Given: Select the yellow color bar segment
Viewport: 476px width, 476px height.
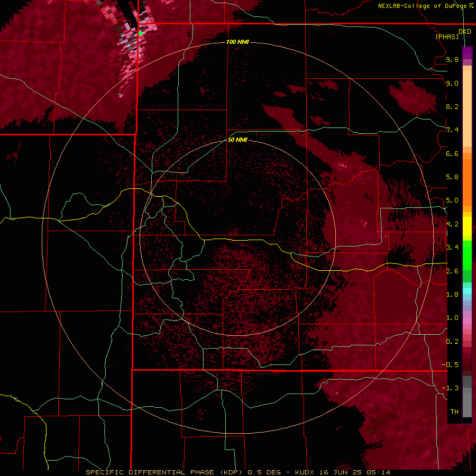Looking at the screenshot, I should (467, 226).
